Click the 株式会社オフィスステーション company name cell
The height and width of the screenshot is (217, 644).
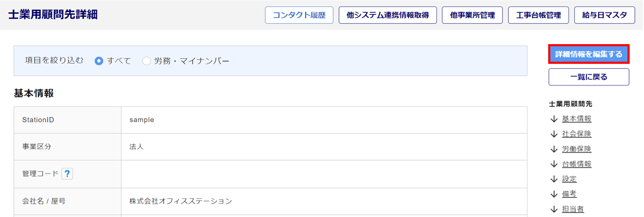pos(180,201)
